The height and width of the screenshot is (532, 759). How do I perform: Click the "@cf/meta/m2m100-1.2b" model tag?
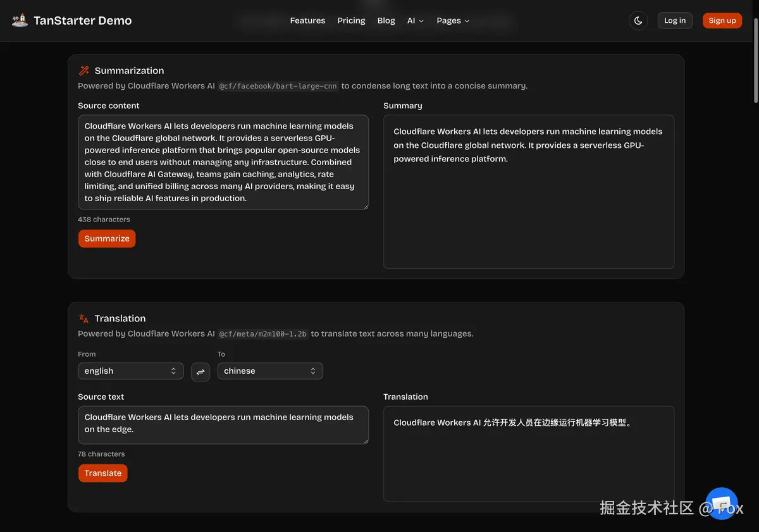point(262,334)
